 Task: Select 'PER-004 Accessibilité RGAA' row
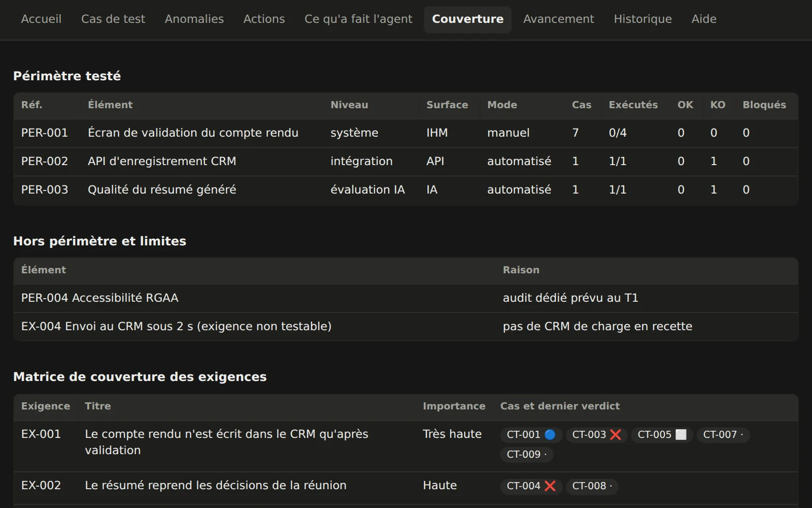tap(405, 298)
